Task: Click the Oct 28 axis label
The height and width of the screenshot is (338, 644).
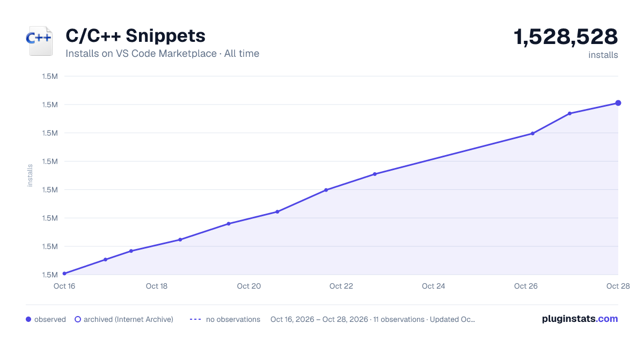Action: pos(617,286)
